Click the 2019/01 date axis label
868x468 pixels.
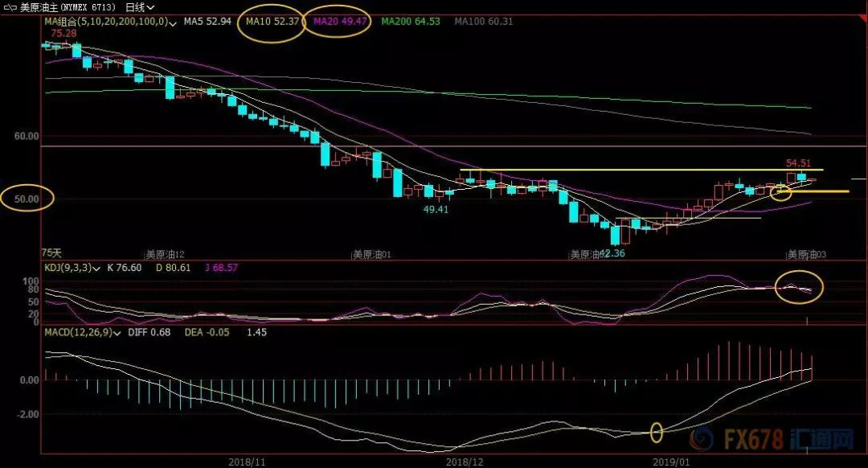(x=671, y=462)
